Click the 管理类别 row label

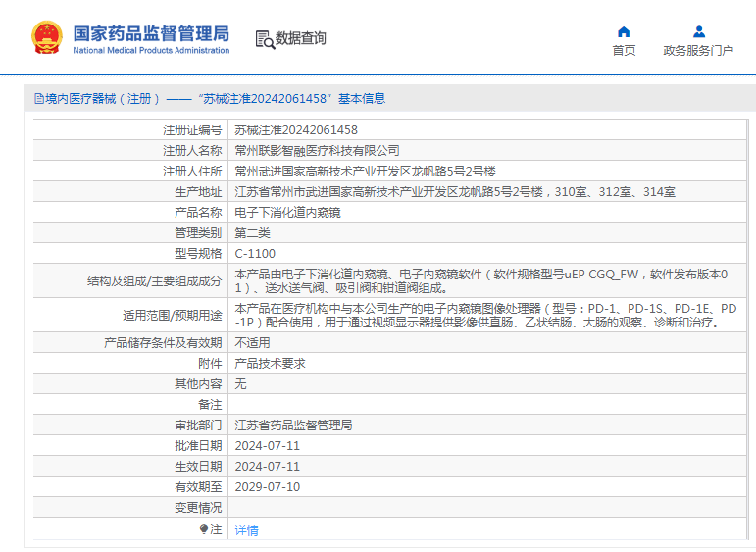pos(198,233)
